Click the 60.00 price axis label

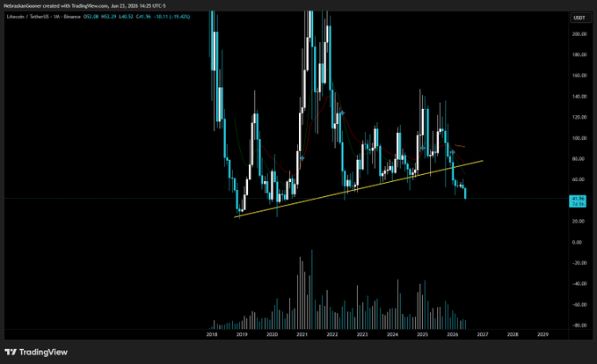pos(579,179)
